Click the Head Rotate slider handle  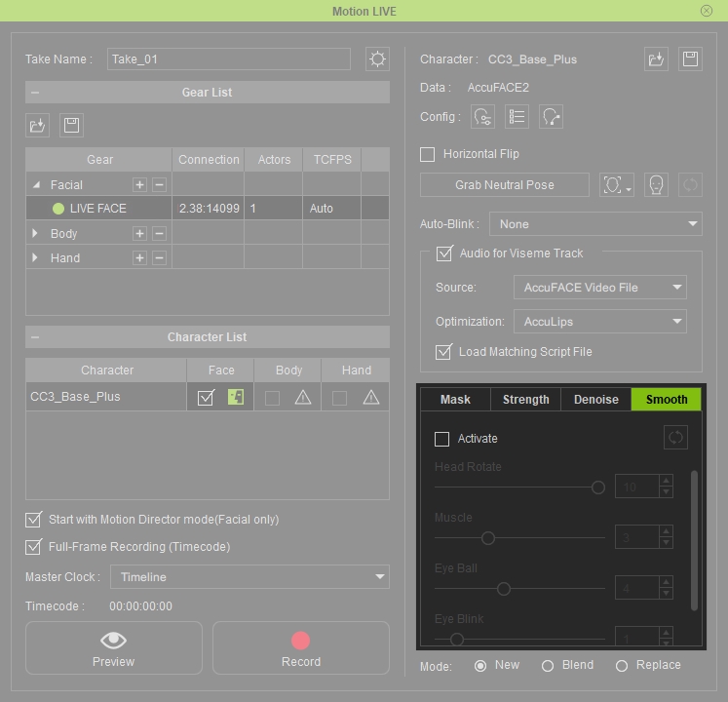tap(598, 487)
